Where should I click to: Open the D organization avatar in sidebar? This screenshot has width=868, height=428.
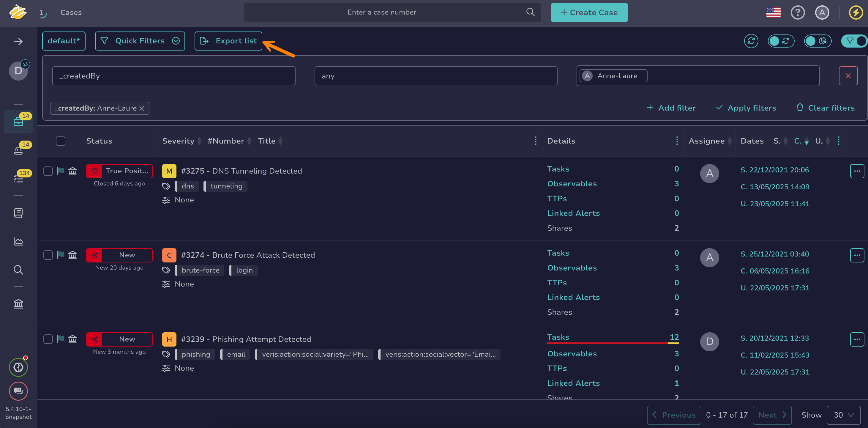(18, 70)
